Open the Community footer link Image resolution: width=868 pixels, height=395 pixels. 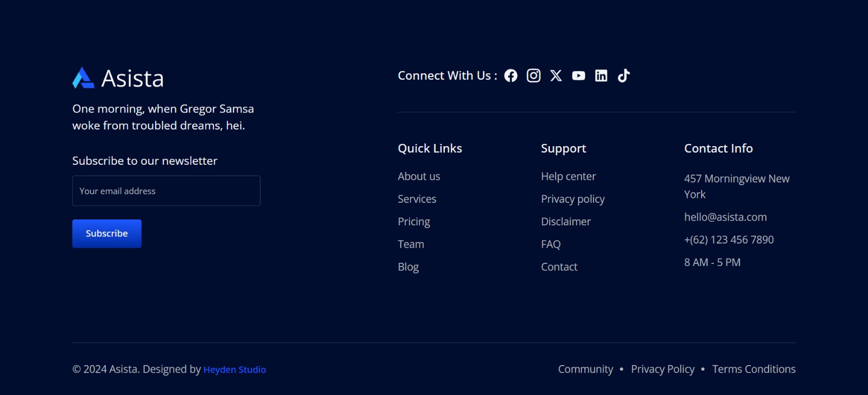click(586, 369)
